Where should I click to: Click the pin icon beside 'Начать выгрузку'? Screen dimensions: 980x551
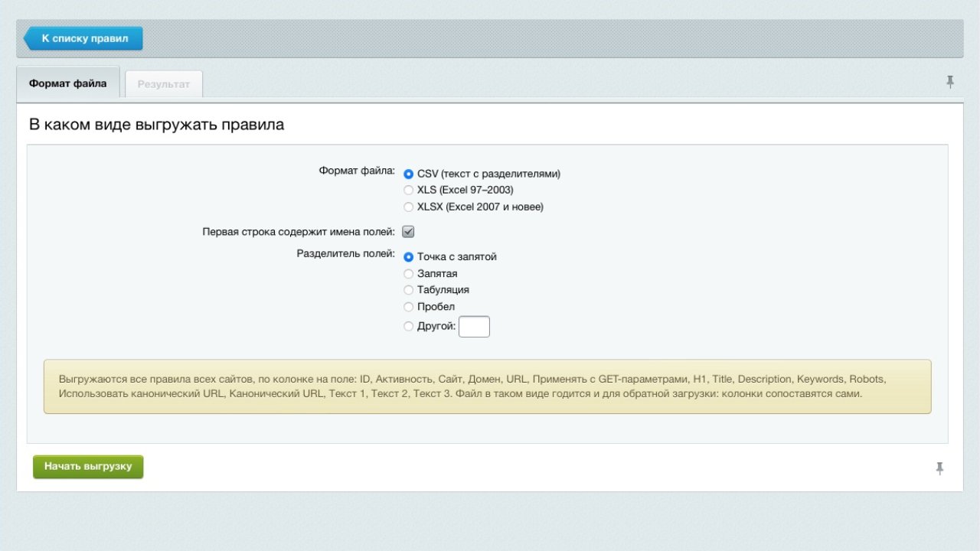[x=939, y=468]
